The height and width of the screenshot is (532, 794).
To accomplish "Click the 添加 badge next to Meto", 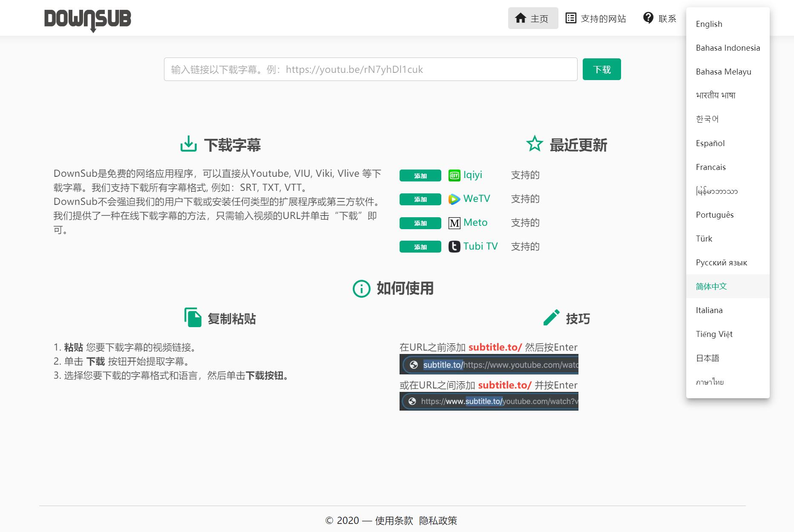I will tap(420, 223).
